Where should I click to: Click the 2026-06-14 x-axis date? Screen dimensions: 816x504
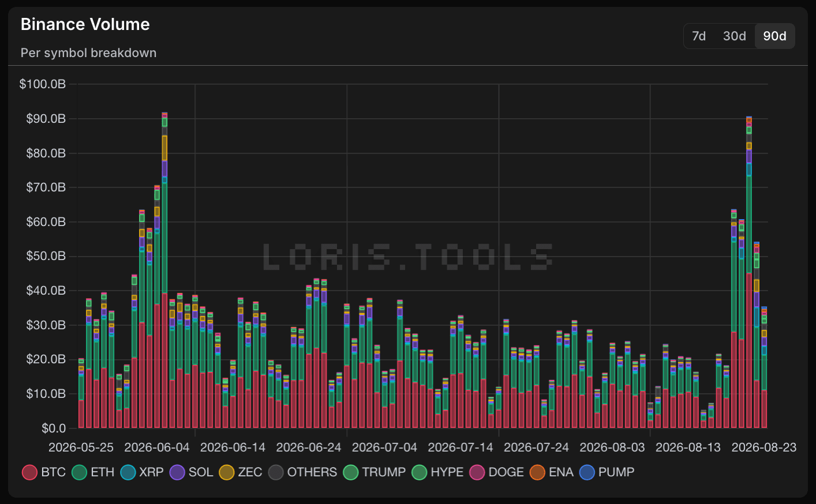(233, 447)
